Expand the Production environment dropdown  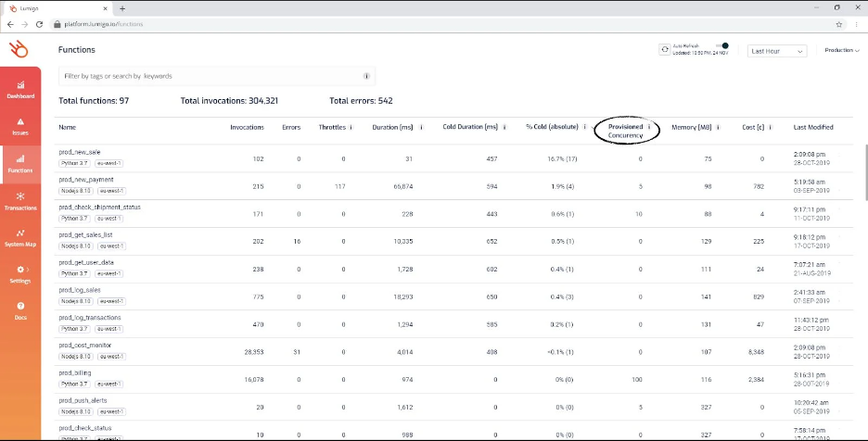pos(842,50)
